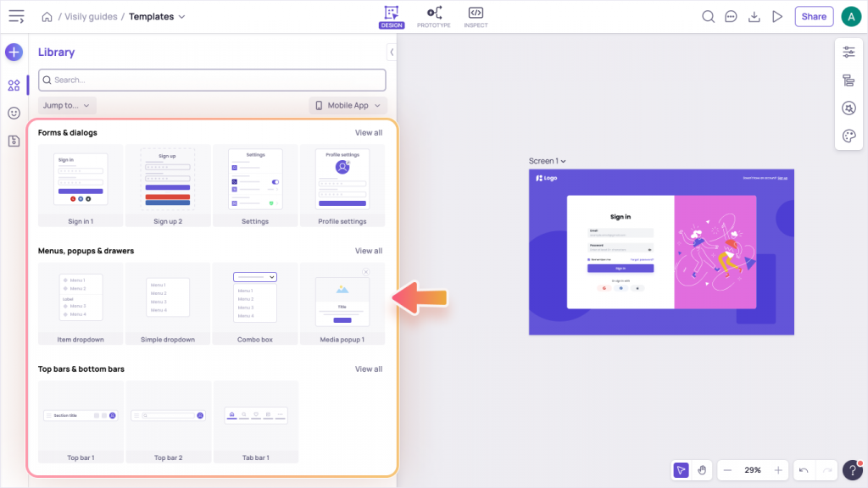Click the AI magic wand icon
Image resolution: width=868 pixels, height=488 pixels.
pos(849,108)
